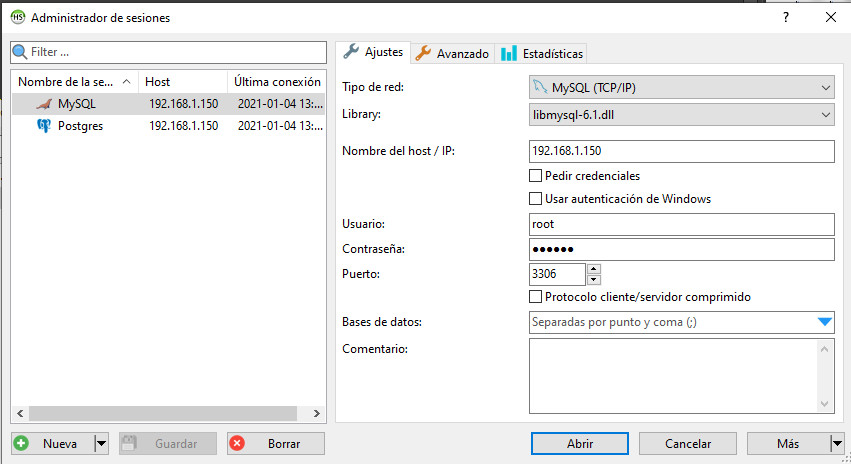Click the wrench icon on Ajustes tab
This screenshot has width=851, height=464.
click(351, 52)
